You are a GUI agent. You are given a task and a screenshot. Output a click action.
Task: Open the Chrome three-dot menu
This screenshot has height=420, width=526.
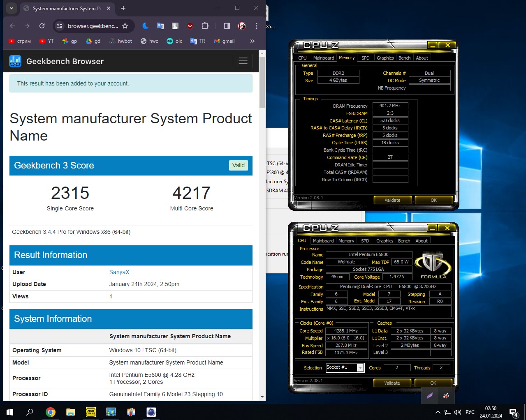pos(257,26)
